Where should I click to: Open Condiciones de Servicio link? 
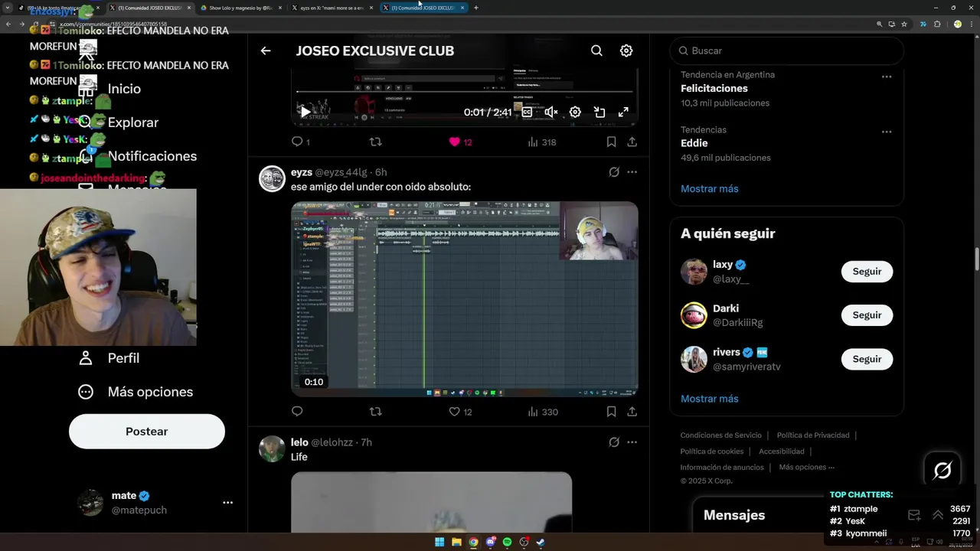[721, 435]
